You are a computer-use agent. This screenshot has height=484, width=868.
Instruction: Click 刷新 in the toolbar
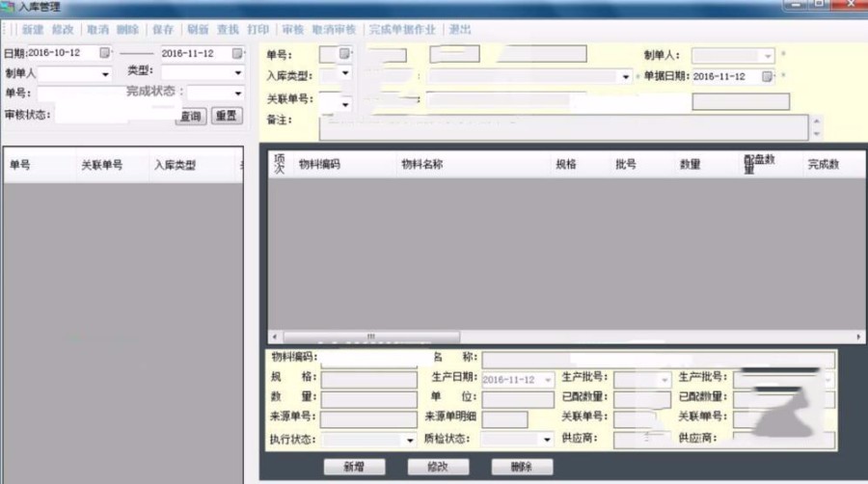click(x=198, y=30)
